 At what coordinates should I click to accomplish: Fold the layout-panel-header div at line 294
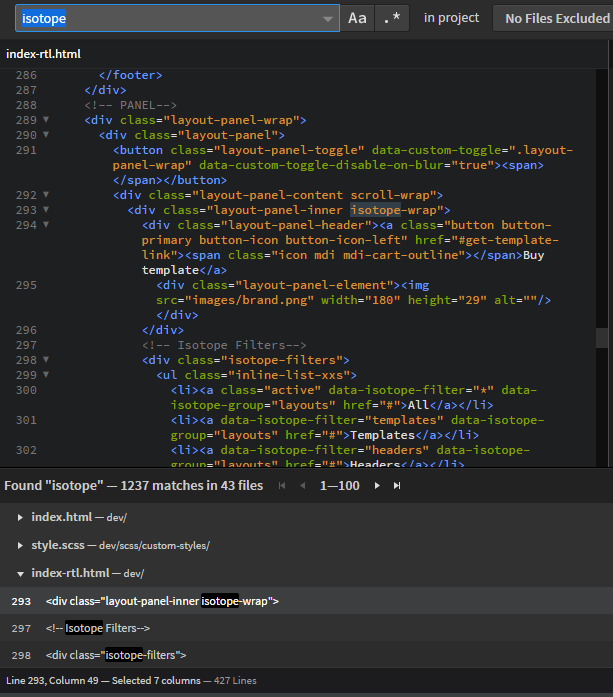pos(46,225)
